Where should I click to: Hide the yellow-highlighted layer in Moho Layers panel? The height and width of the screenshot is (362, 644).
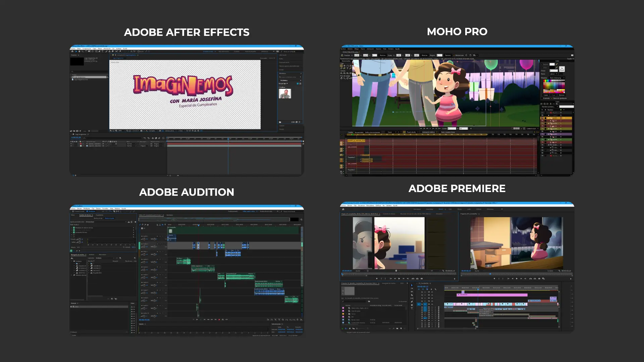[542, 118]
